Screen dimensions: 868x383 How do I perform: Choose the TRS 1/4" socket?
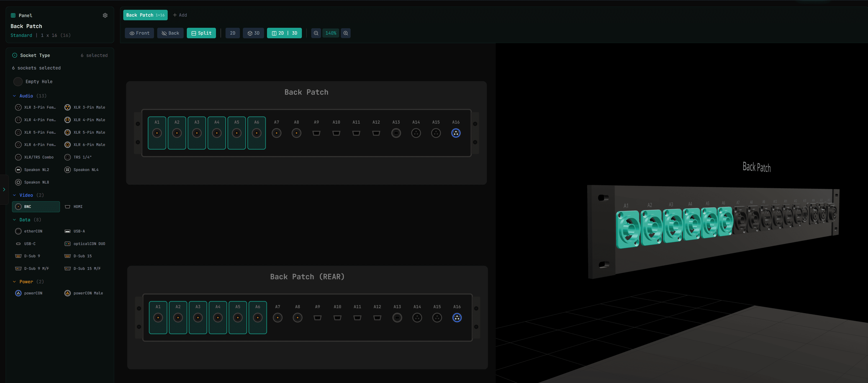tap(85, 157)
